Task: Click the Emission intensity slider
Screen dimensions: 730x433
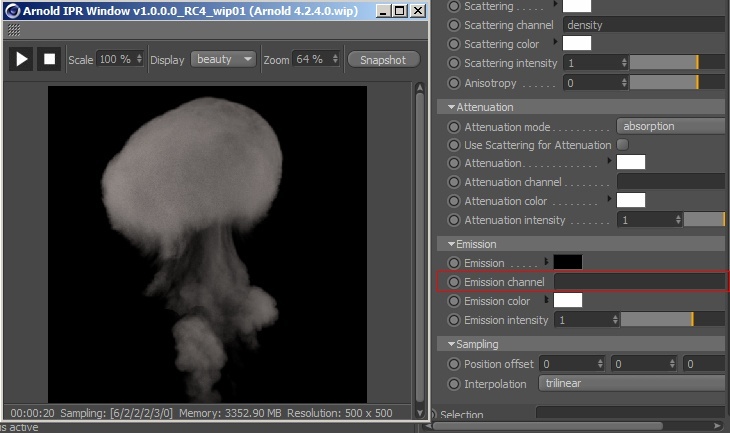Action: pyautogui.click(x=673, y=319)
